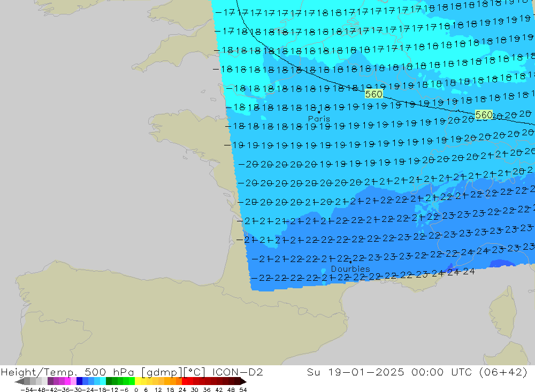Viewport: 535px width, 392px height.
Task: Click the left arrow end of color scale
Action: [19, 381]
